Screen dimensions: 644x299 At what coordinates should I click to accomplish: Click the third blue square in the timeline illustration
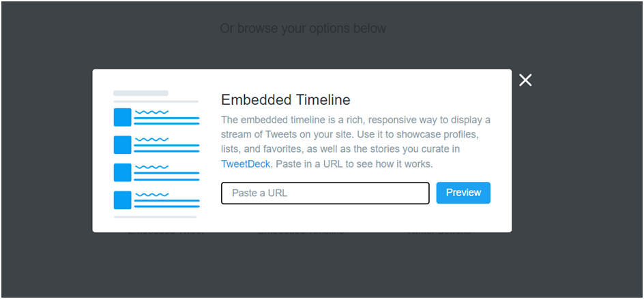point(122,172)
